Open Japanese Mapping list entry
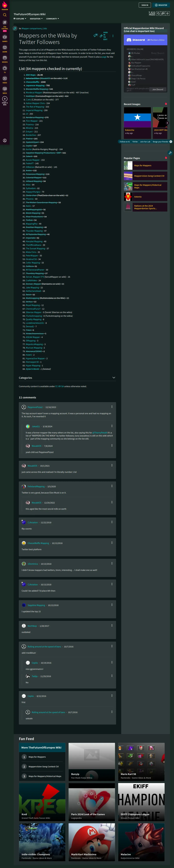Viewport: 174px width, 868px height. 35,86
